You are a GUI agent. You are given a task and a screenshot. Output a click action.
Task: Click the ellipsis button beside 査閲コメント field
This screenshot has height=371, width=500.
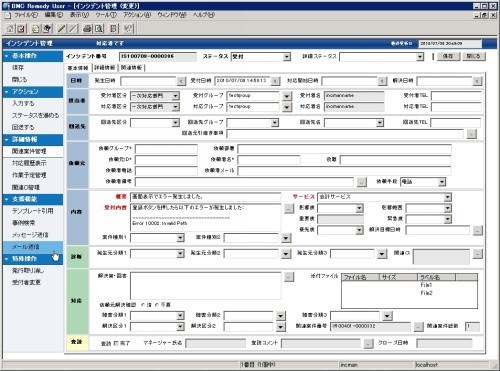click(368, 343)
